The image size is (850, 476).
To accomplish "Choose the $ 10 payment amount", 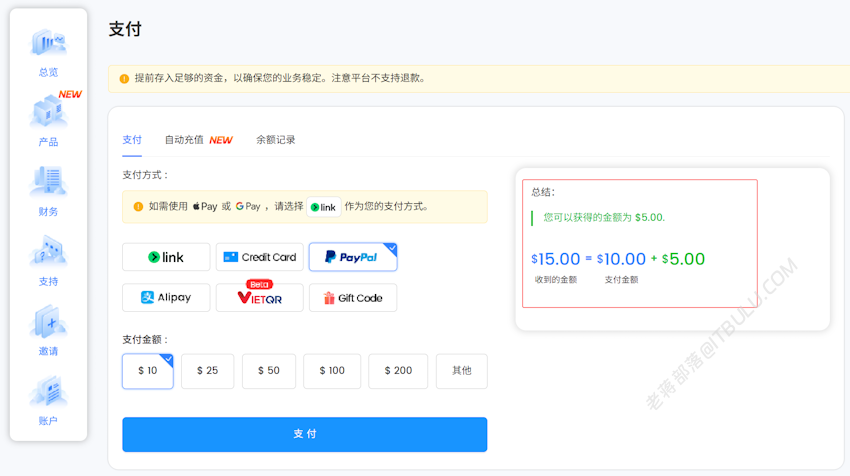I will [x=147, y=371].
